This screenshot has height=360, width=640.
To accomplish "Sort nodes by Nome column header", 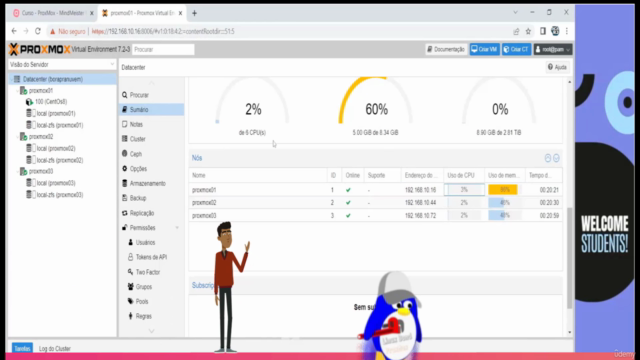I will (x=258, y=176).
